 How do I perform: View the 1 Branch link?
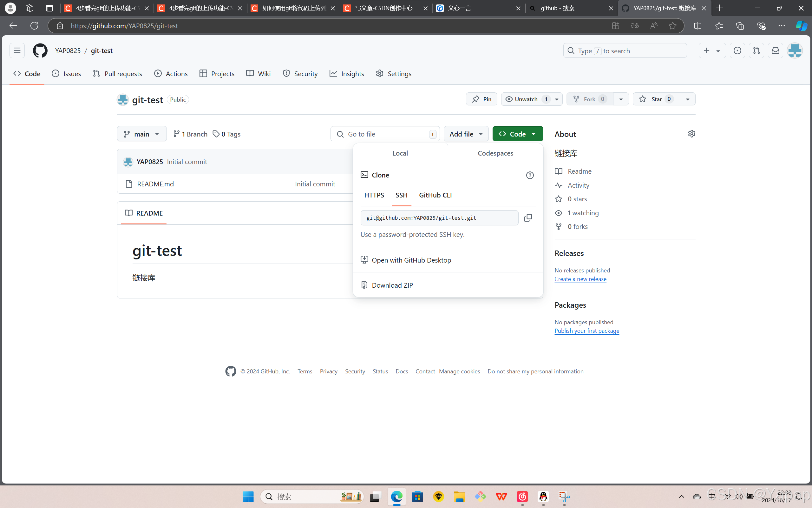[x=190, y=134]
